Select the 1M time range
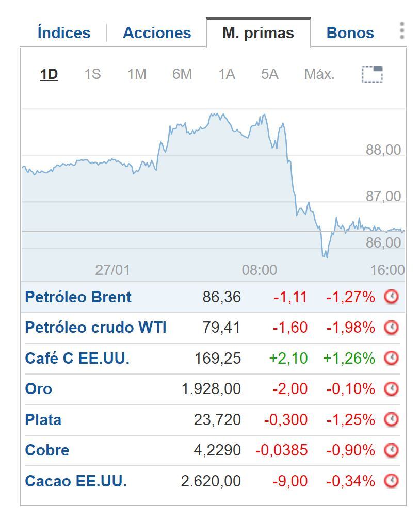 [x=138, y=74]
